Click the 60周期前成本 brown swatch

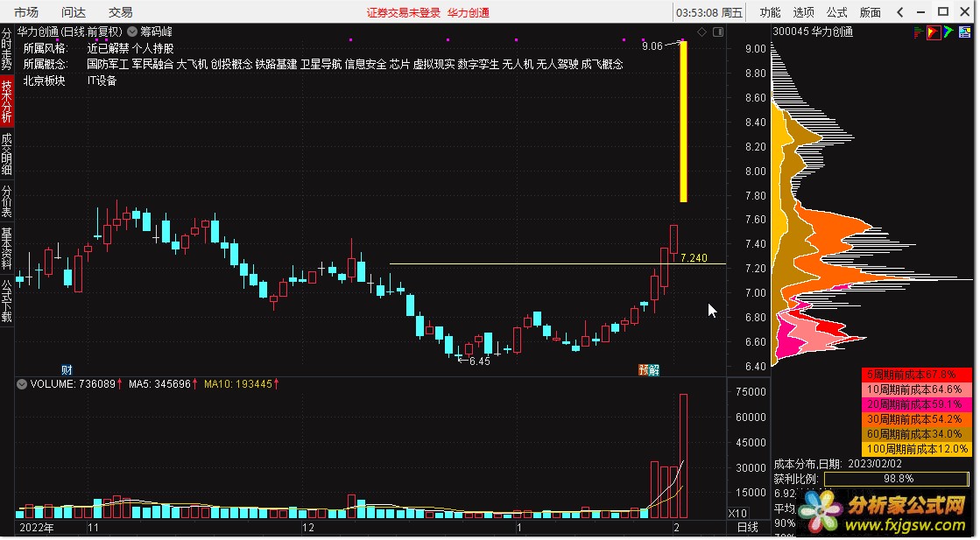coord(915,434)
